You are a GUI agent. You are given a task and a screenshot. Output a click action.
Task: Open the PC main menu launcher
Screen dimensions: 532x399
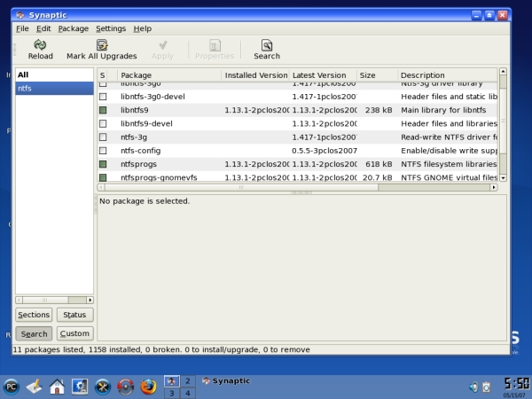click(x=12, y=387)
